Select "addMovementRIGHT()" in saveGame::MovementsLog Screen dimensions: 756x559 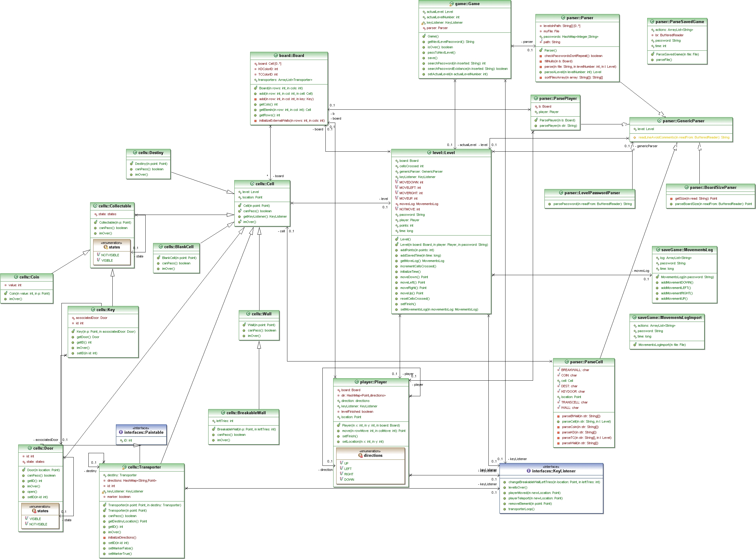click(677, 293)
